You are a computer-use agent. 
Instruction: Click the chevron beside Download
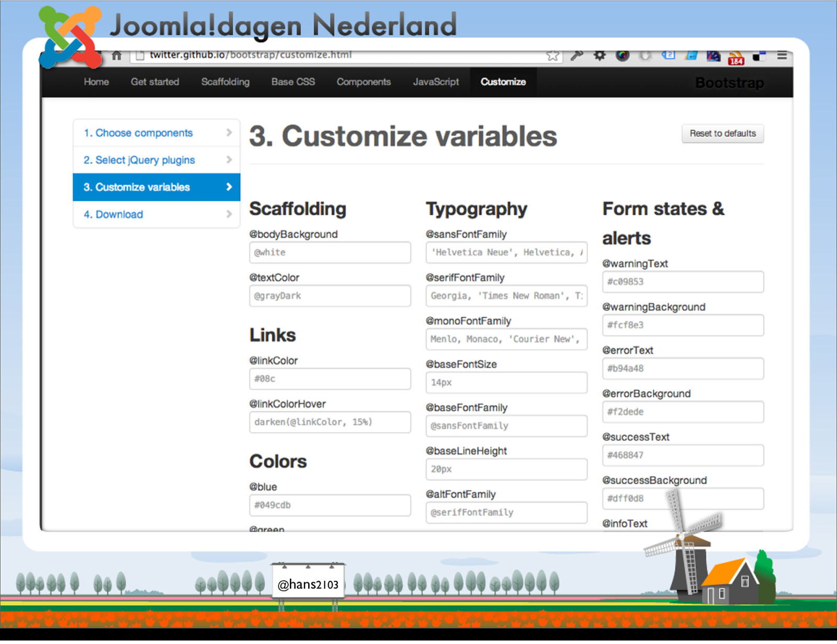tap(229, 214)
